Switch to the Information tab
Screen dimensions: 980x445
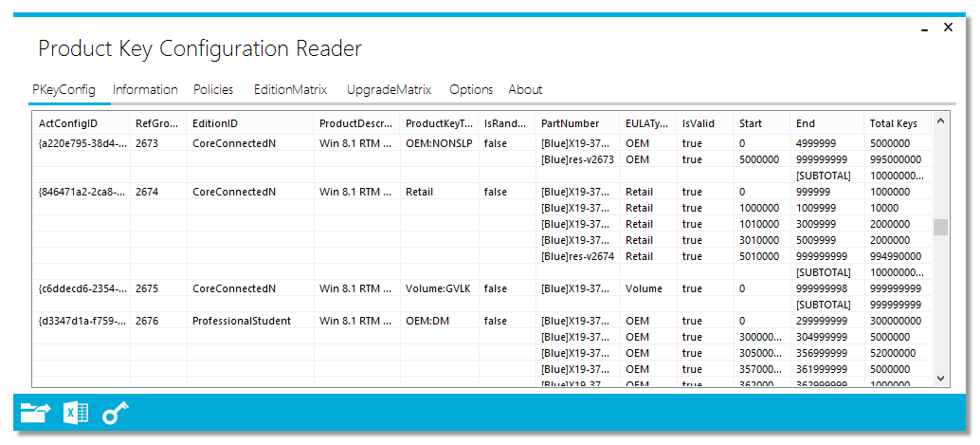coord(145,89)
